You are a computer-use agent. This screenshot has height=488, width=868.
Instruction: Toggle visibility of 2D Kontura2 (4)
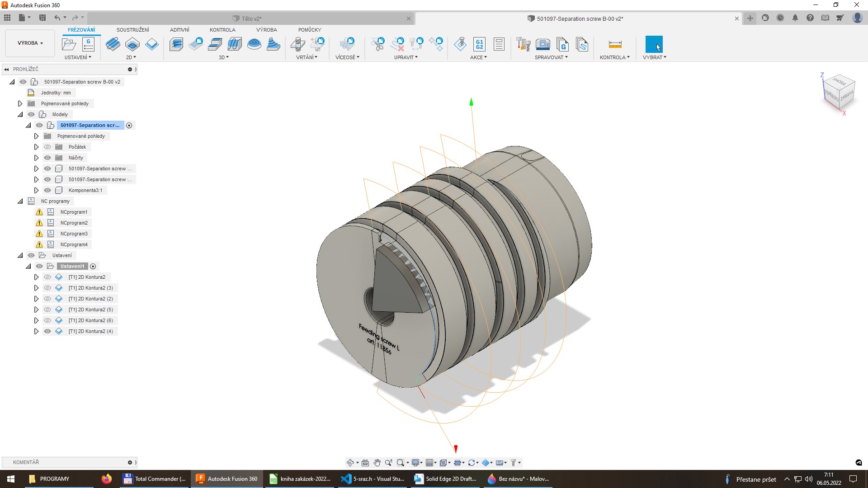click(47, 331)
